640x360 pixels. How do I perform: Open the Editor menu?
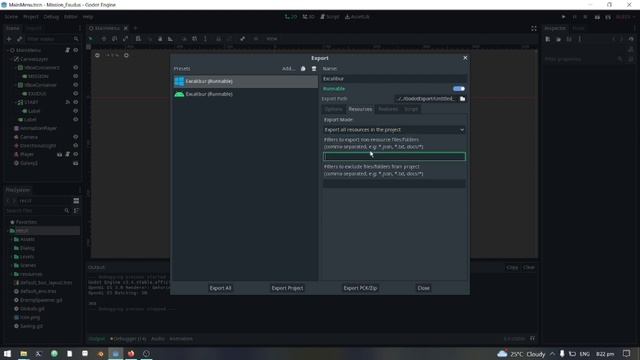click(x=71, y=17)
